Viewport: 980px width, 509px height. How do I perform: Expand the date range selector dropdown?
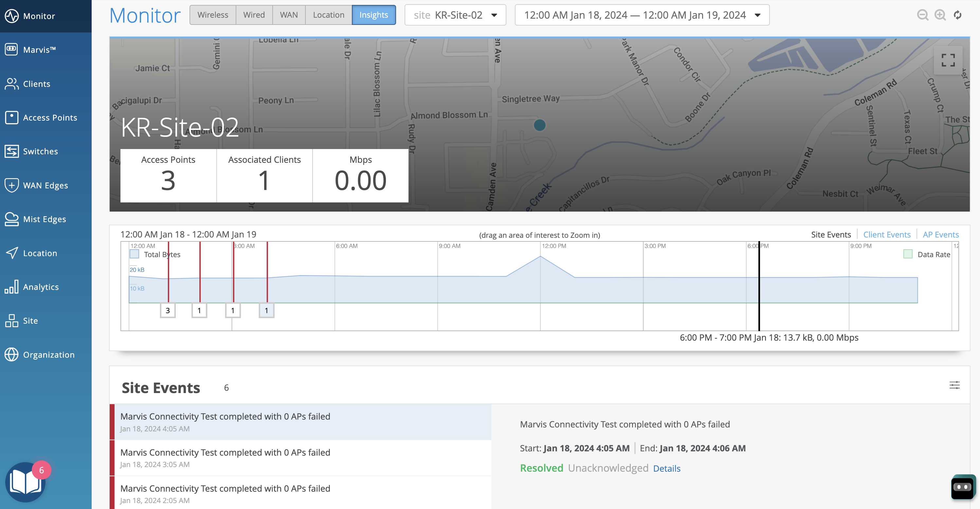pyautogui.click(x=642, y=15)
